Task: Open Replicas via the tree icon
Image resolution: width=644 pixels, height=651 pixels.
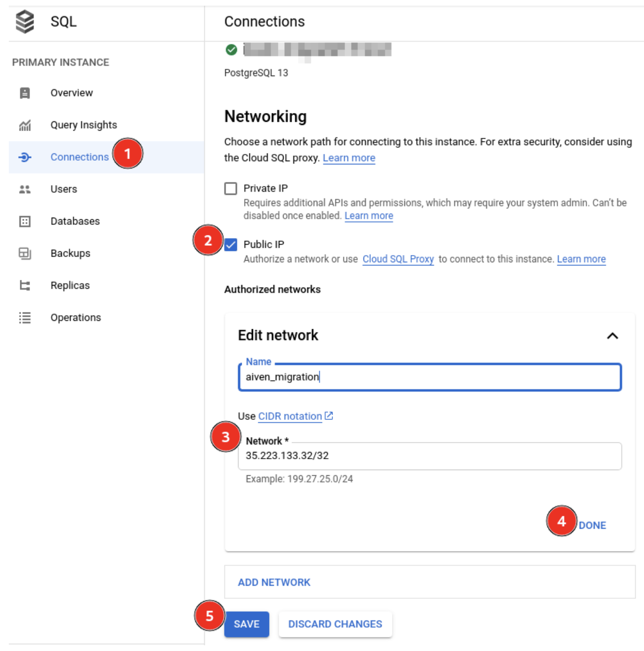Action: point(25,285)
